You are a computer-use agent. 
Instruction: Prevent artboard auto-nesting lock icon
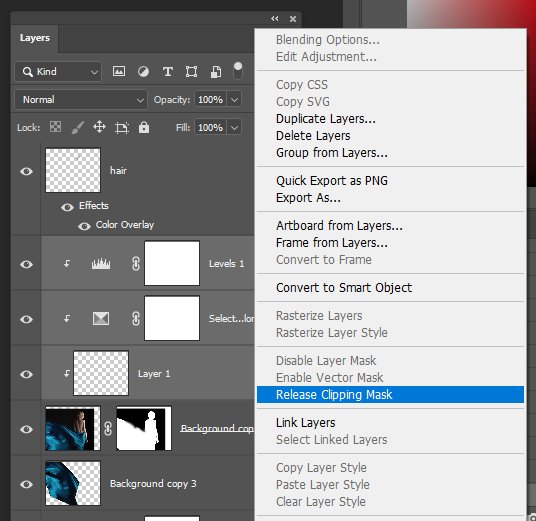click(x=122, y=128)
